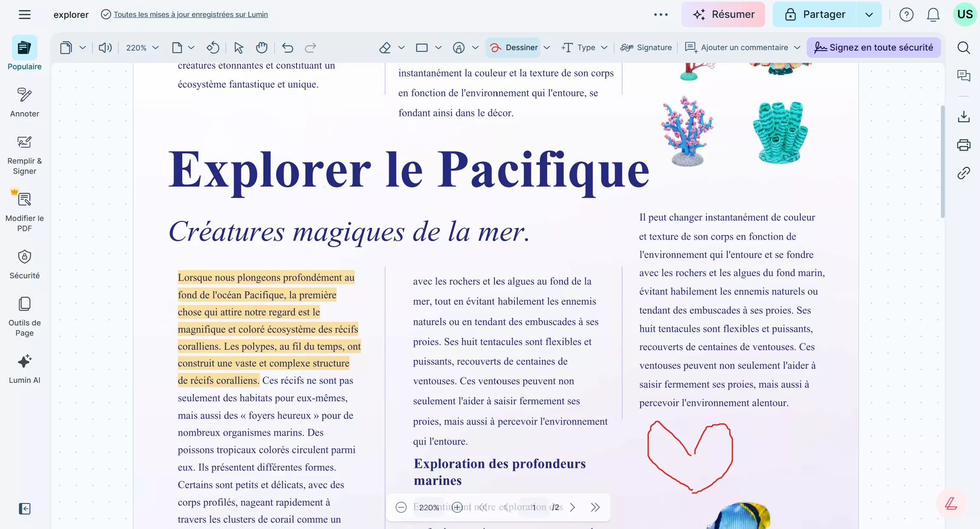Image resolution: width=980 pixels, height=529 pixels.
Task: Click the Partager share button
Action: 814,14
